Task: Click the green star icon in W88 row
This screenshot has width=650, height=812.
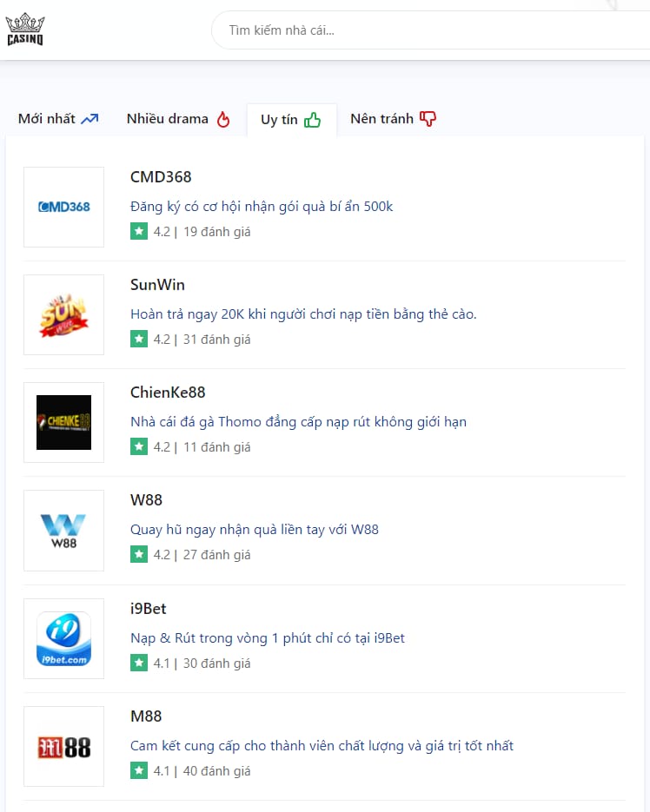Action: [x=139, y=555]
